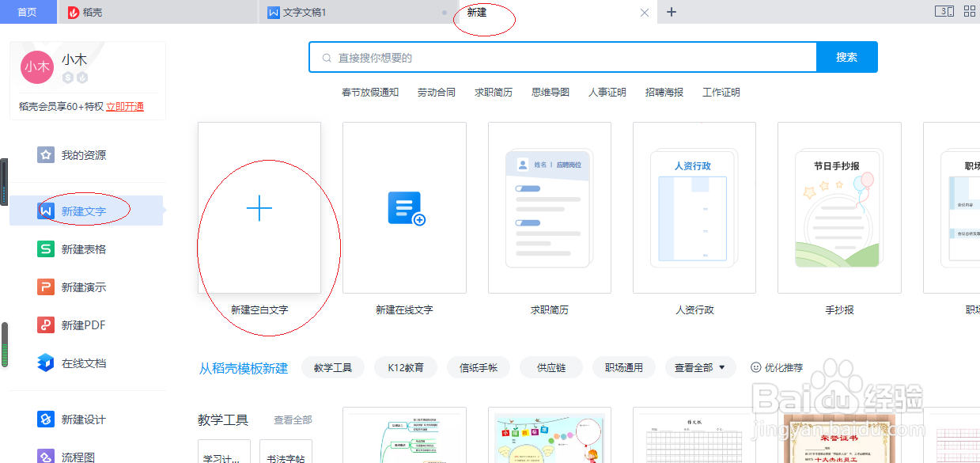The image size is (980, 463).
Task: Open the 节日手抄报 template thumbnail
Action: click(x=839, y=207)
